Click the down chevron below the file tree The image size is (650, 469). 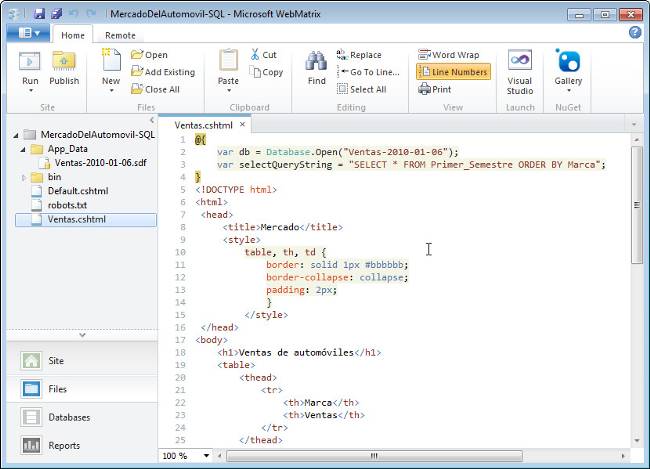[x=82, y=335]
